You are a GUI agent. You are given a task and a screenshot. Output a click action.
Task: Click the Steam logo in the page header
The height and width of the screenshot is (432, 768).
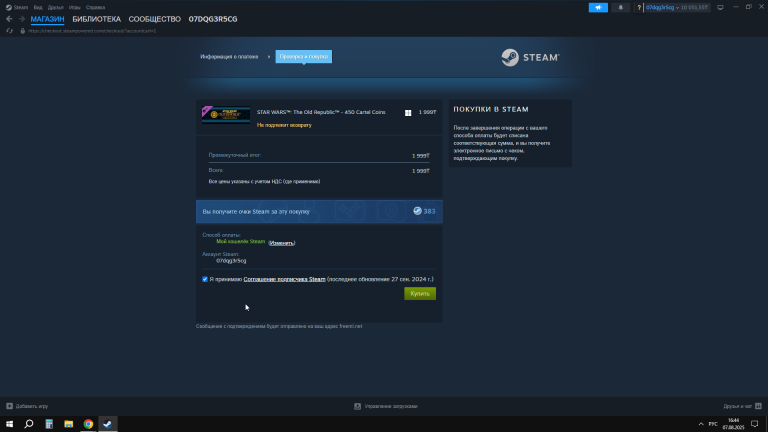click(530, 57)
